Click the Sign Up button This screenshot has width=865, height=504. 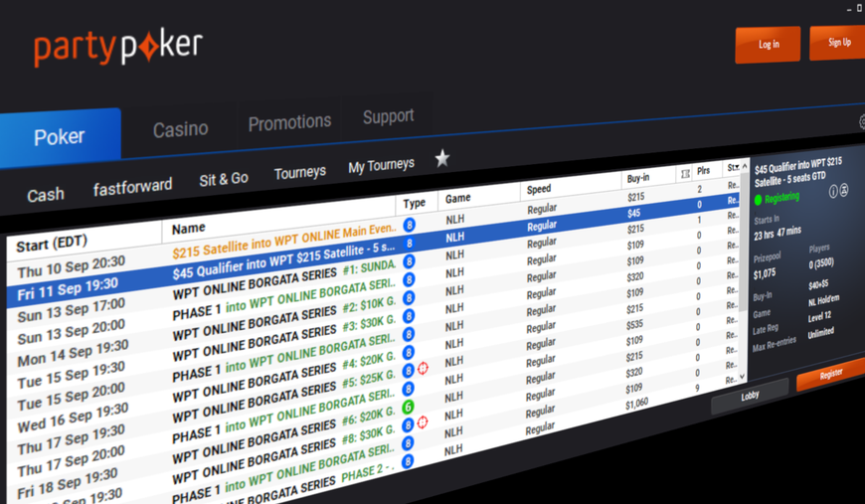tap(838, 42)
